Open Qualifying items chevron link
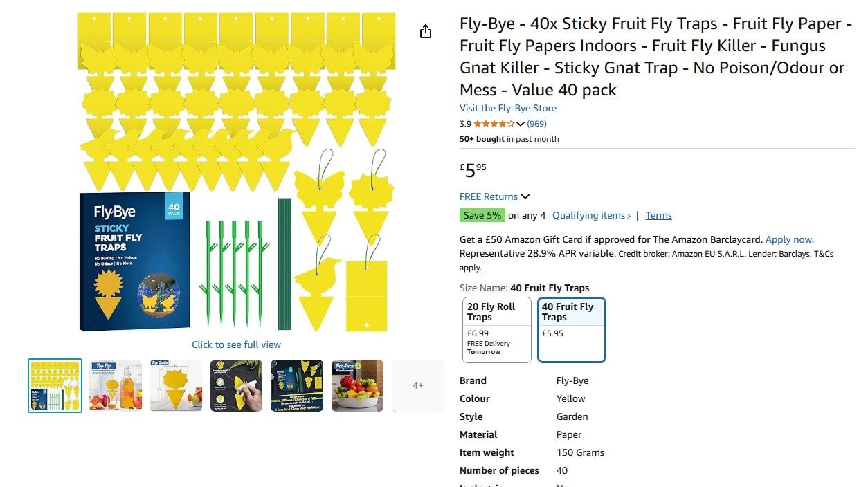The image size is (868, 487). coord(591,215)
